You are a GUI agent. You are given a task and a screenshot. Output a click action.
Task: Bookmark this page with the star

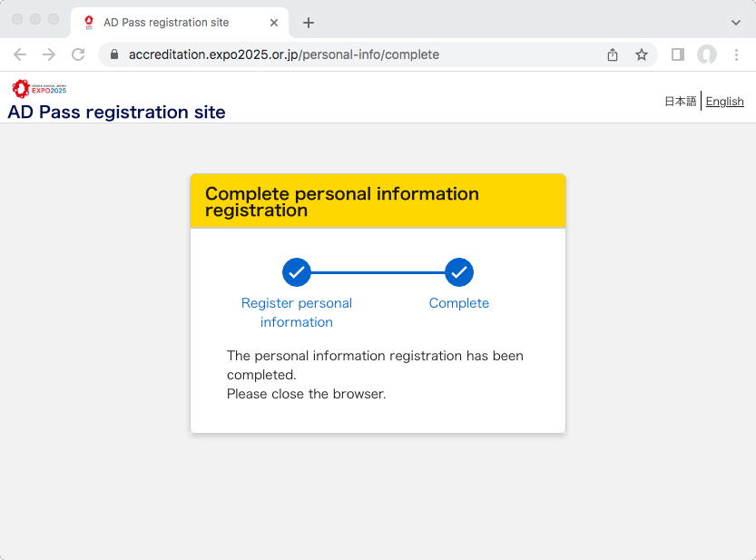(x=642, y=54)
